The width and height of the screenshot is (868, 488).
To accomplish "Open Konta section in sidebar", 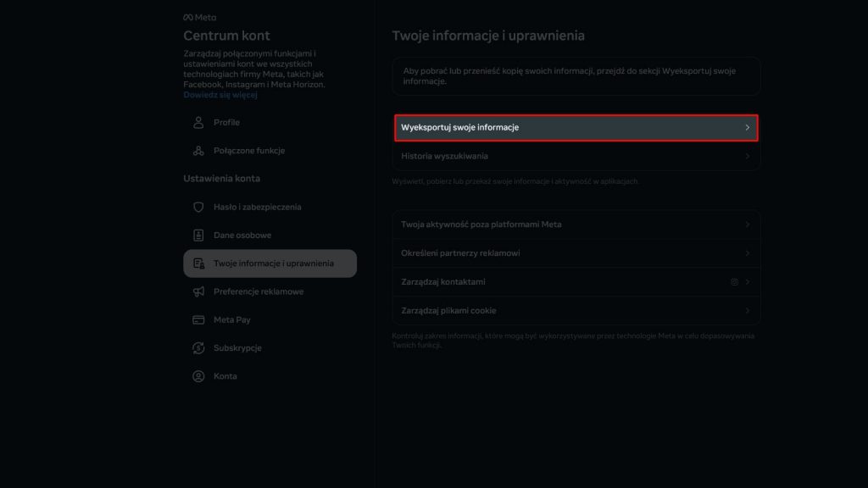I will point(225,376).
